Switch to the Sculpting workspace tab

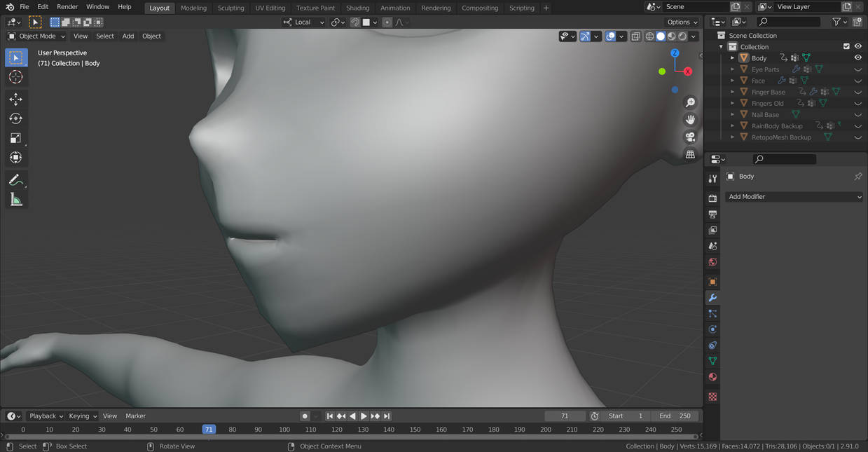[230, 8]
